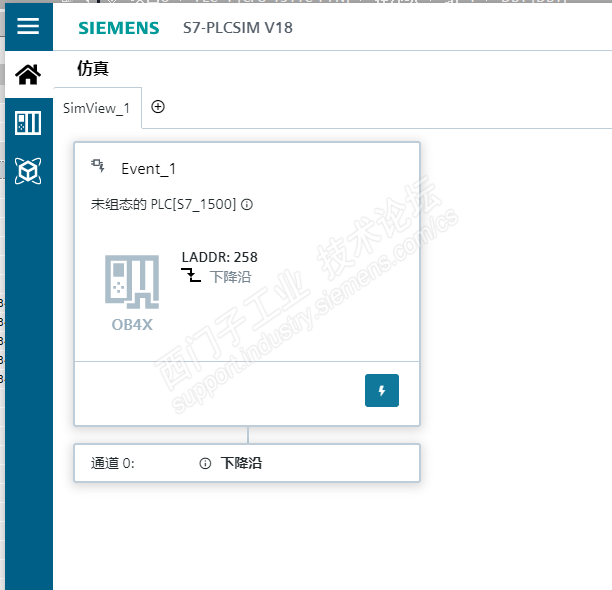Select the Event_1 title
Image resolution: width=612 pixels, height=590 pixels.
point(149,169)
